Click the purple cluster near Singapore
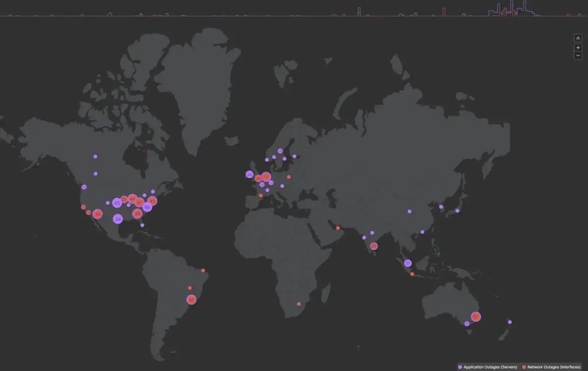The width and height of the screenshot is (588, 371). pos(408,263)
